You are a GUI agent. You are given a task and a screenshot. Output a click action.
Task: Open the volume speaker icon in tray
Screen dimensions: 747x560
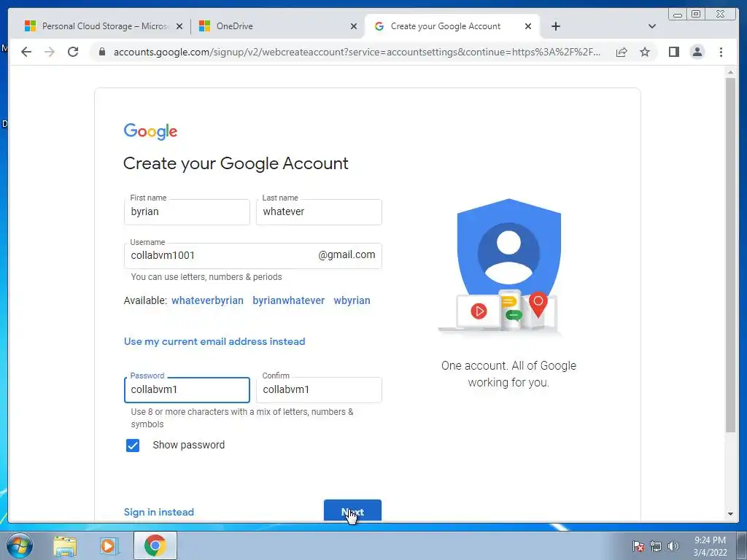point(673,546)
